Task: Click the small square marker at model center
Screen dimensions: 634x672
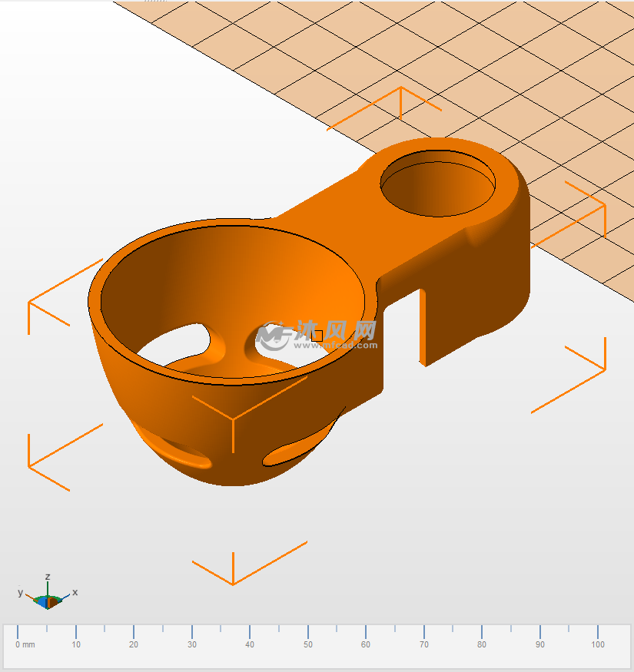Action: coord(317,336)
